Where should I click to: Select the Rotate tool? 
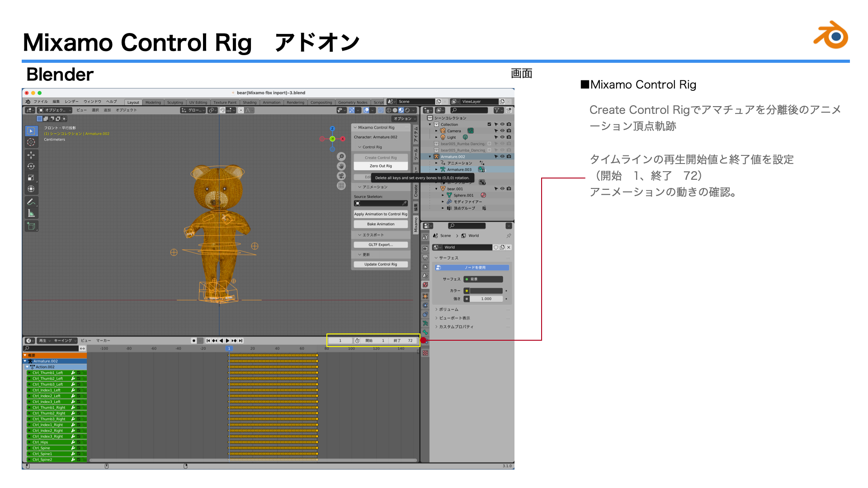tap(31, 166)
